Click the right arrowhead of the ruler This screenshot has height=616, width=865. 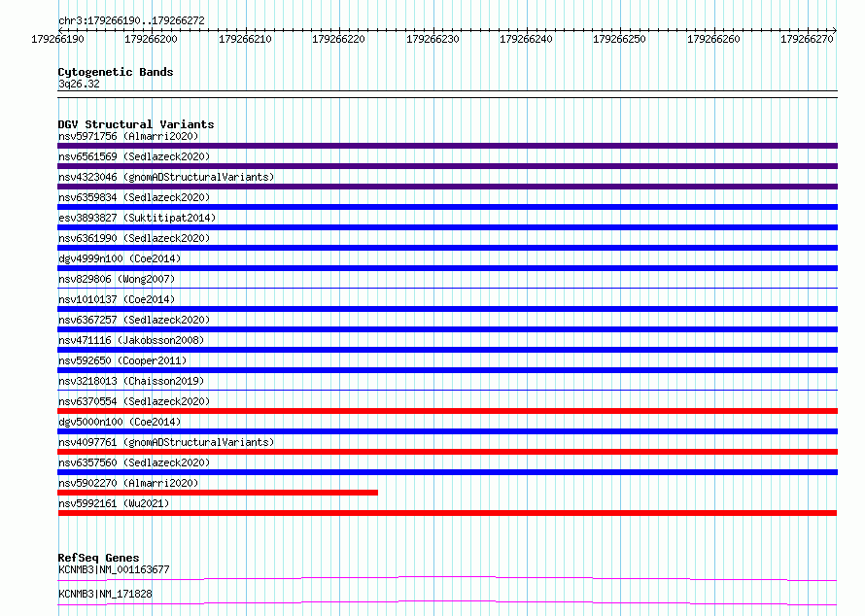(x=835, y=30)
